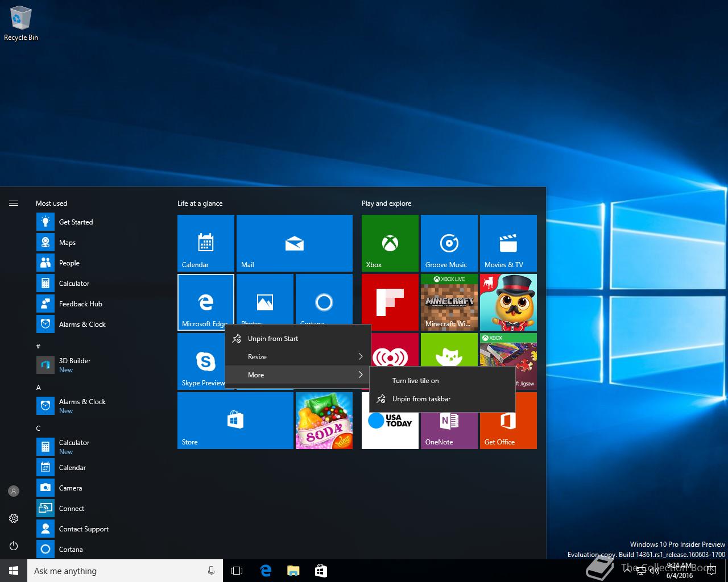Click the Windows Start button

[14, 571]
